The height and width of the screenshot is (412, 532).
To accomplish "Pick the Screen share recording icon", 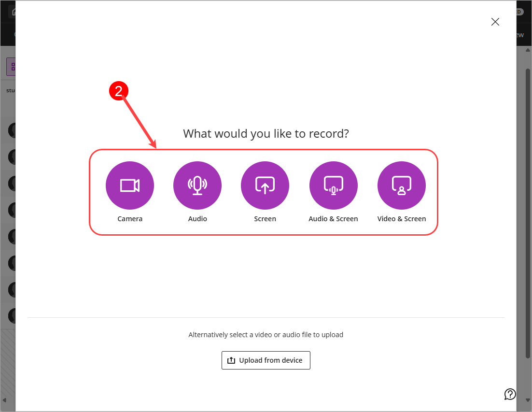I will coord(265,185).
